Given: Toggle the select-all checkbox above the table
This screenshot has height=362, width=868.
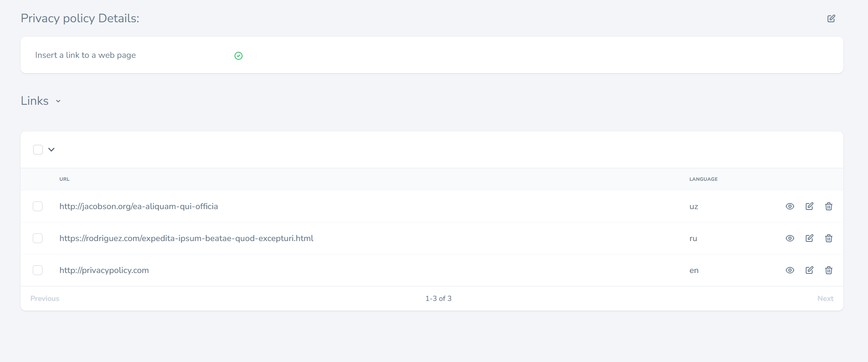Looking at the screenshot, I should point(38,150).
